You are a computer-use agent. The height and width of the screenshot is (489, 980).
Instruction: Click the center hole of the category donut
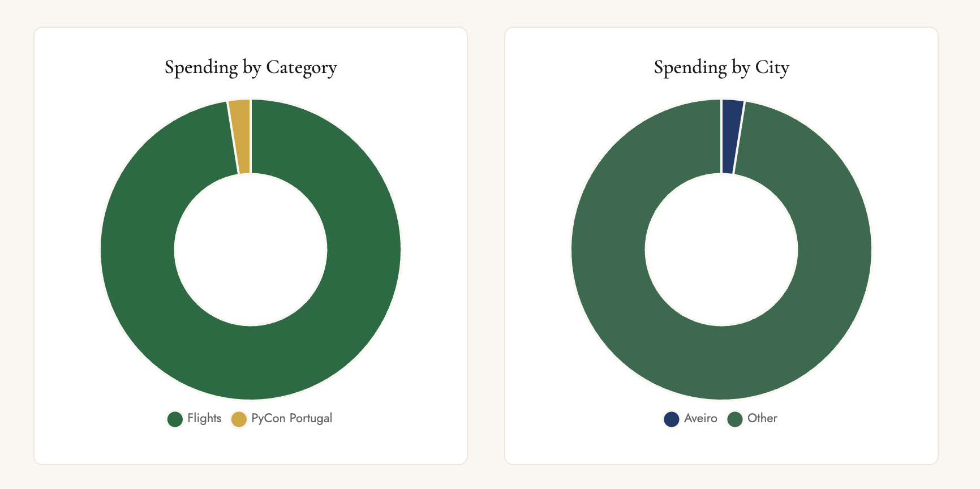[x=251, y=249]
